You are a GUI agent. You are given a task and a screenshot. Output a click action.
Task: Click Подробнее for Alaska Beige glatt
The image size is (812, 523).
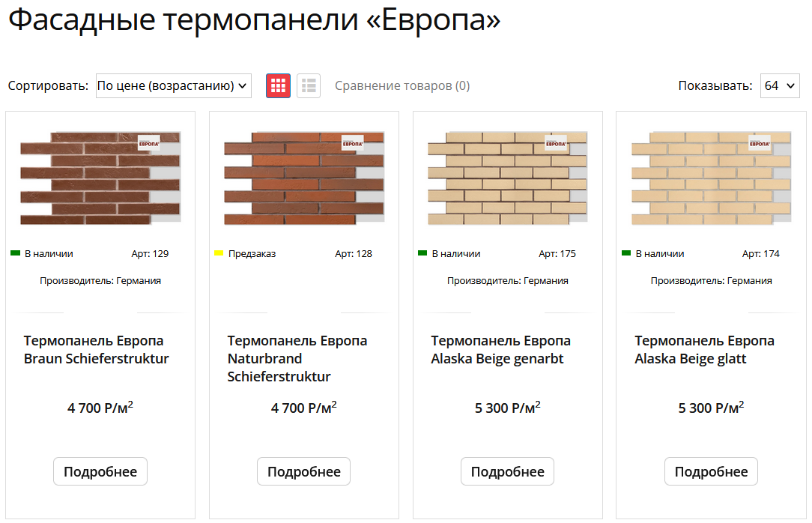tap(711, 471)
